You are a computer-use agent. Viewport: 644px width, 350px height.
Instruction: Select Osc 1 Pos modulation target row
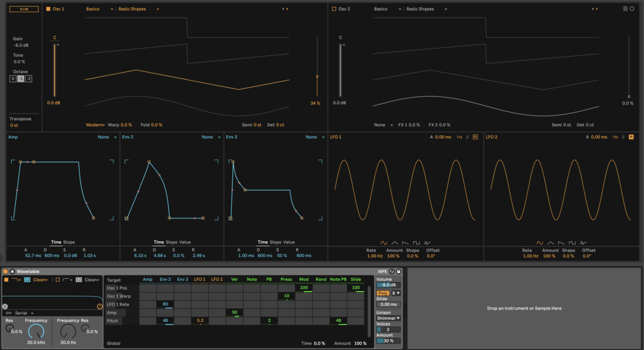point(122,288)
